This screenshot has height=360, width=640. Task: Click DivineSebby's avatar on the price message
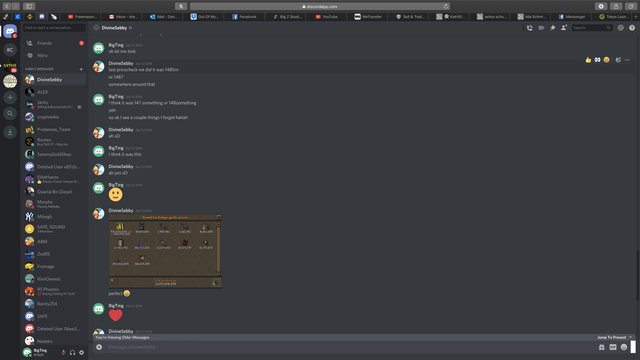(x=99, y=213)
